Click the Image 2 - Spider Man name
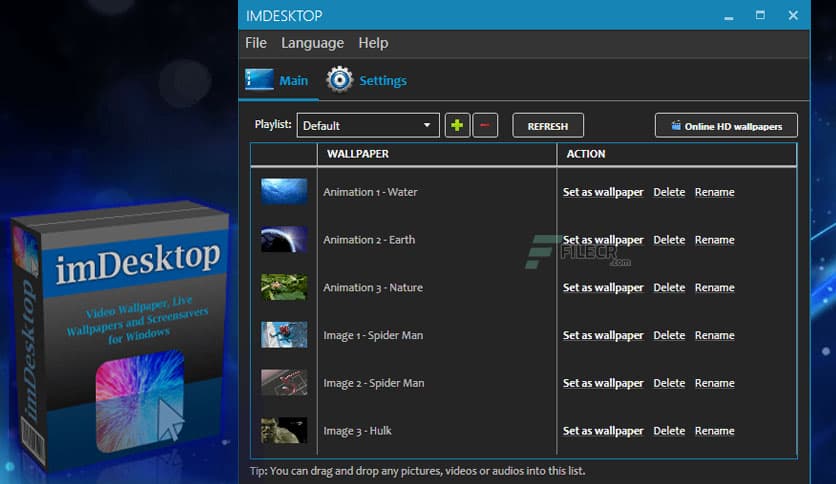This screenshot has width=836, height=484. point(374,383)
